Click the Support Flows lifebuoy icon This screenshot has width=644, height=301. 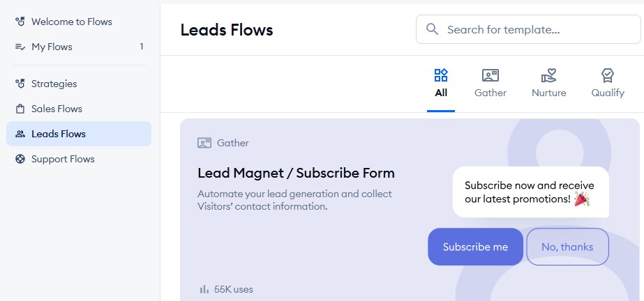(20, 159)
